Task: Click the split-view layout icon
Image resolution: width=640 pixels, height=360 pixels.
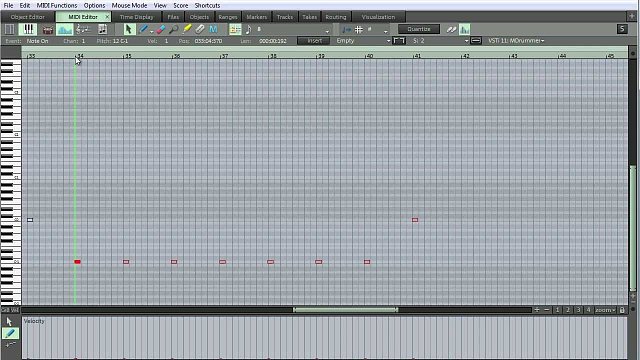Action: [x=9, y=29]
